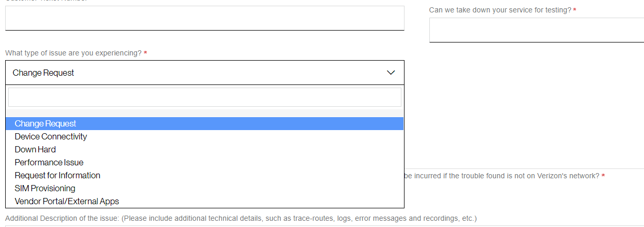The image size is (644, 227).
Task: Pick 'Vendor Portal/External Apps' option
Action: click(67, 201)
